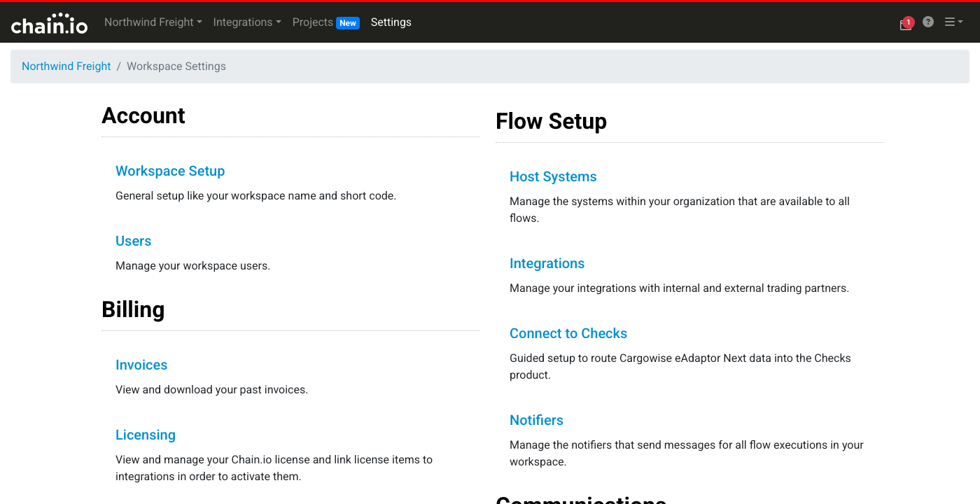The height and width of the screenshot is (504, 980).
Task: Open the Users settings link
Action: tap(133, 241)
